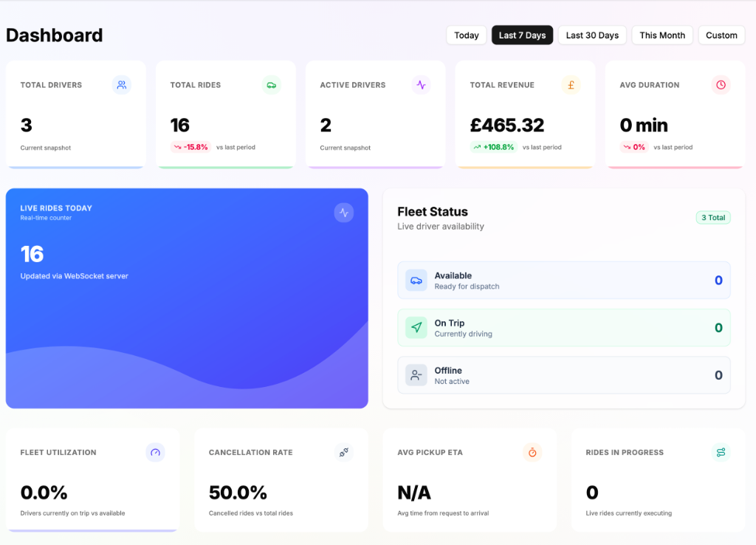Click the Avg Pickup ETA stopwatch icon
Viewport: 756px width, 545px height.
pos(532,452)
